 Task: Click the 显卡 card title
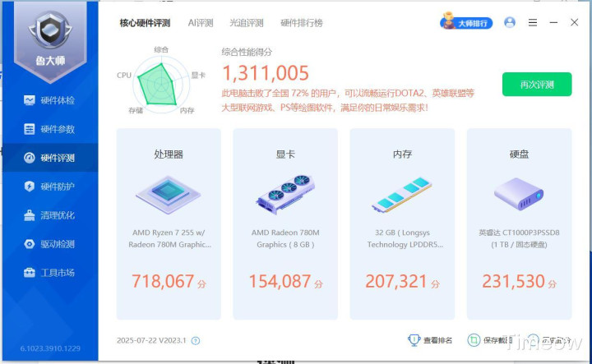(285, 154)
